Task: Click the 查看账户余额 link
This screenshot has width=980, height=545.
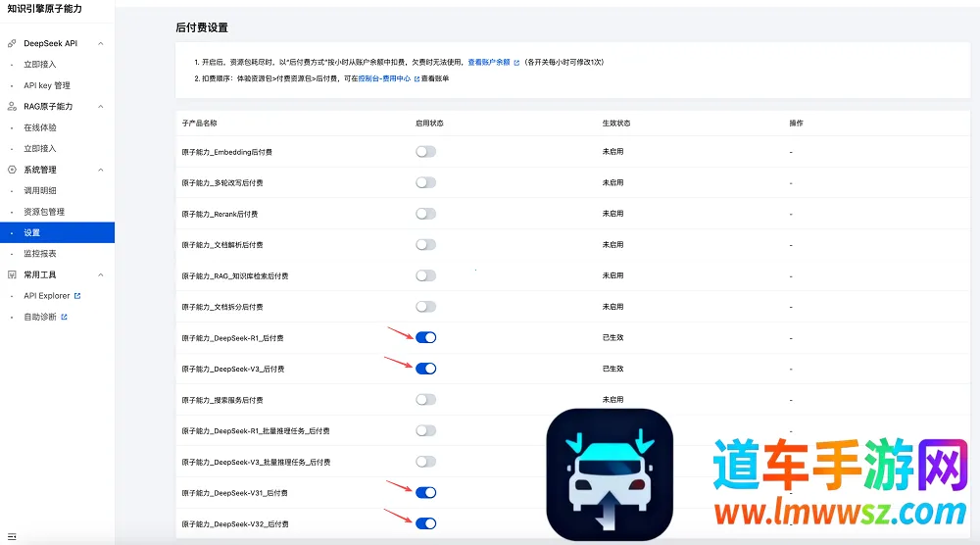Action: (x=489, y=63)
